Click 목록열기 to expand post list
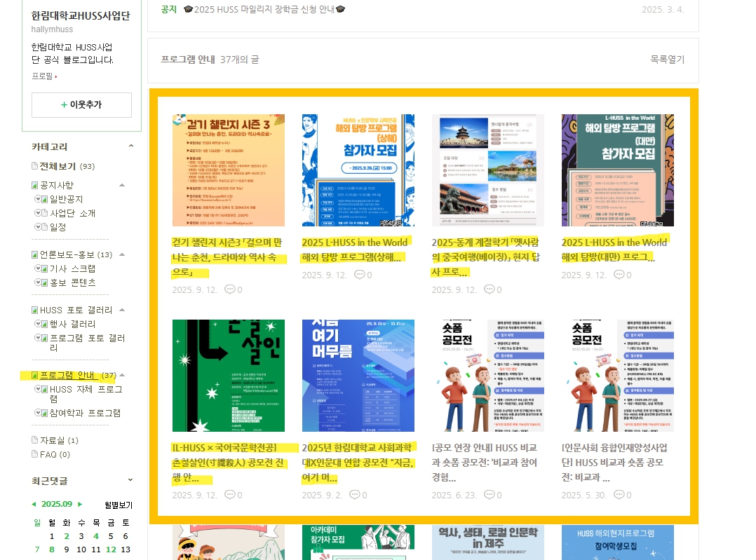 (x=668, y=60)
